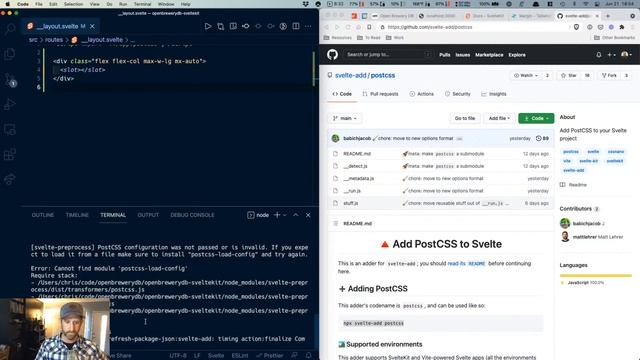Open the main branch selector dropdown
The height and width of the screenshot is (360, 640).
[x=345, y=118]
